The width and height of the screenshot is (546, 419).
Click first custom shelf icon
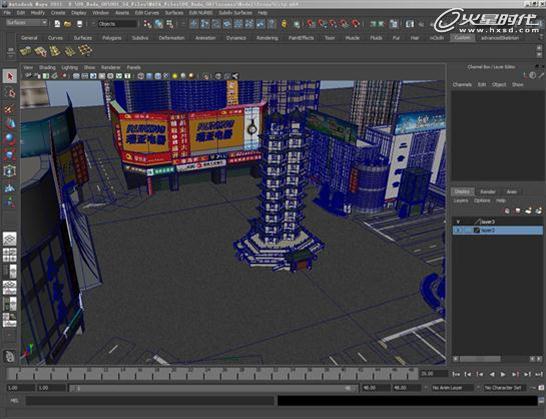point(25,51)
